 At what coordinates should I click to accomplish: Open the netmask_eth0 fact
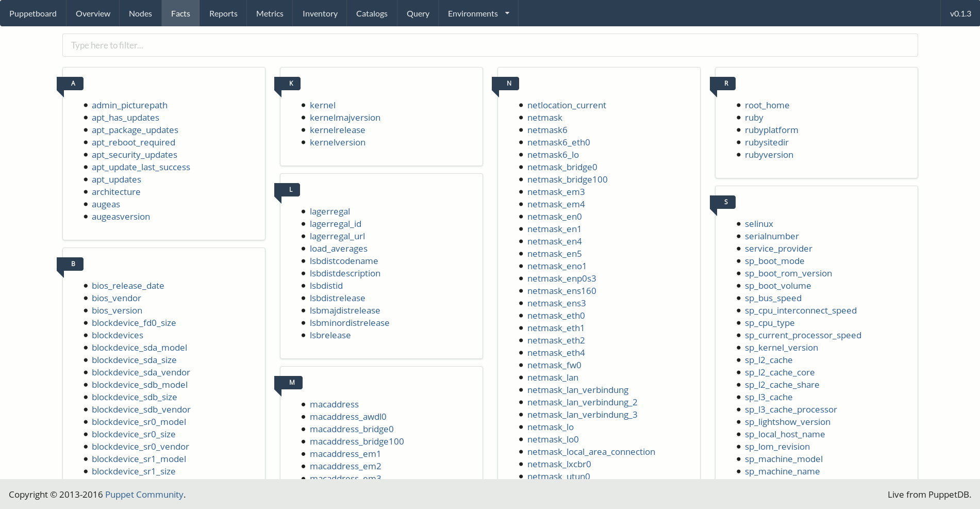tap(556, 316)
